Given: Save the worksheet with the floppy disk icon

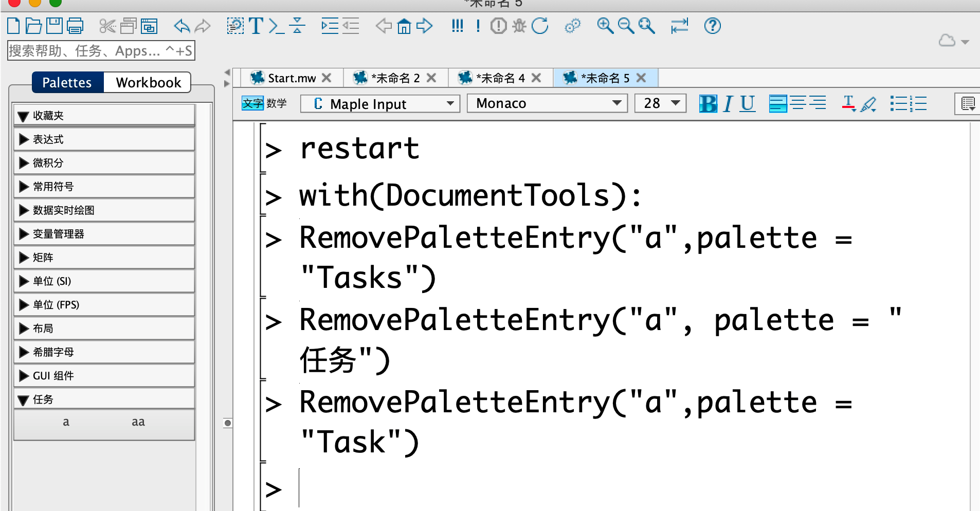Looking at the screenshot, I should (x=55, y=26).
